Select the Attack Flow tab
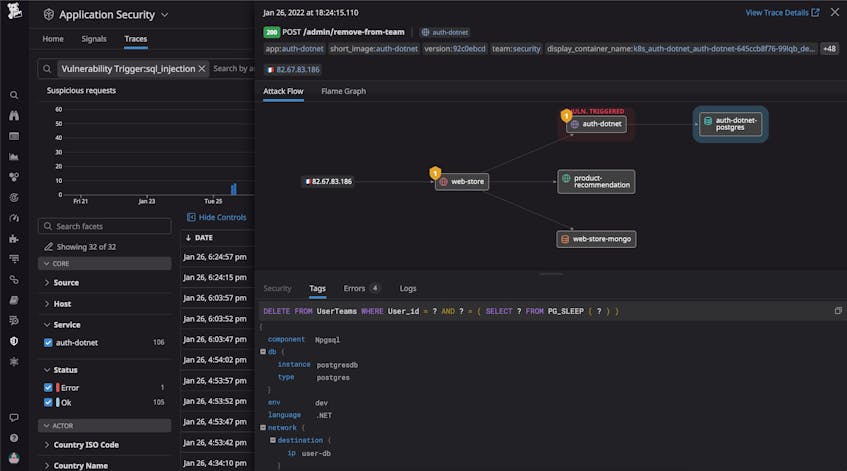 click(x=283, y=91)
